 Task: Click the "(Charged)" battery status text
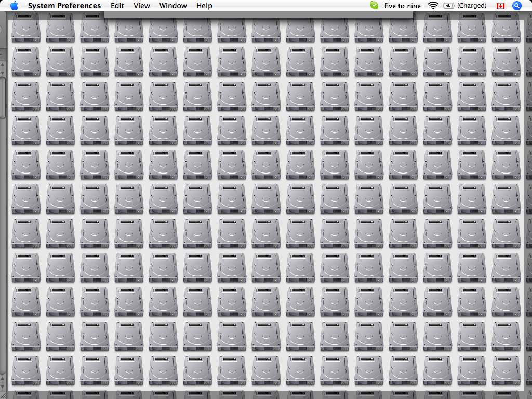coord(472,6)
